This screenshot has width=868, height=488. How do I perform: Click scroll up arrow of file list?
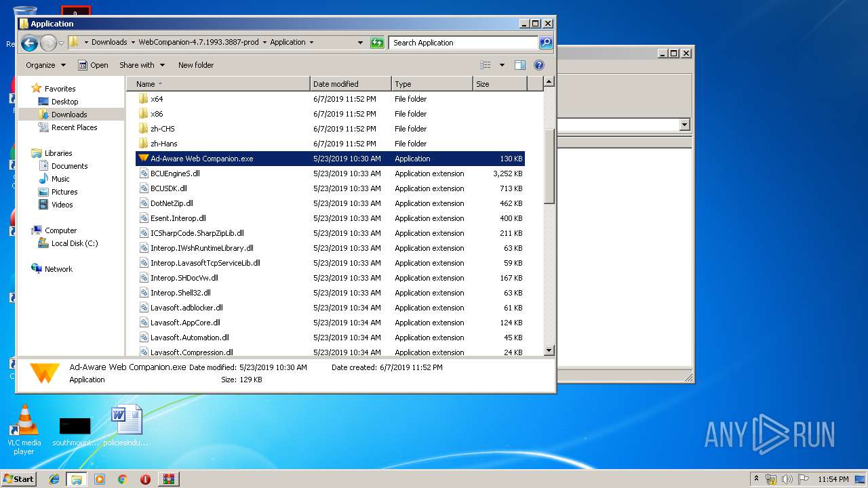tap(549, 82)
